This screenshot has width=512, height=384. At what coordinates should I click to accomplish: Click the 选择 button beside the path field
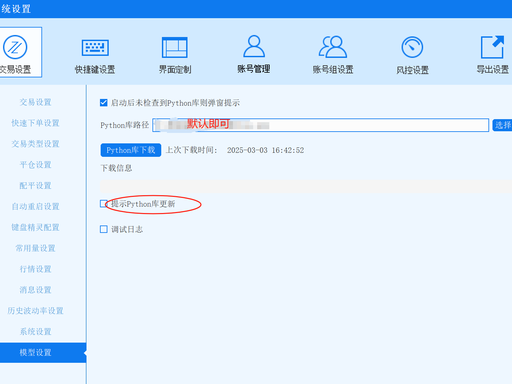(x=502, y=125)
